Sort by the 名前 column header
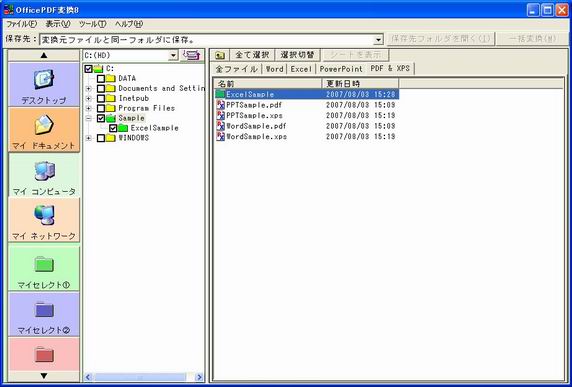 click(x=268, y=84)
